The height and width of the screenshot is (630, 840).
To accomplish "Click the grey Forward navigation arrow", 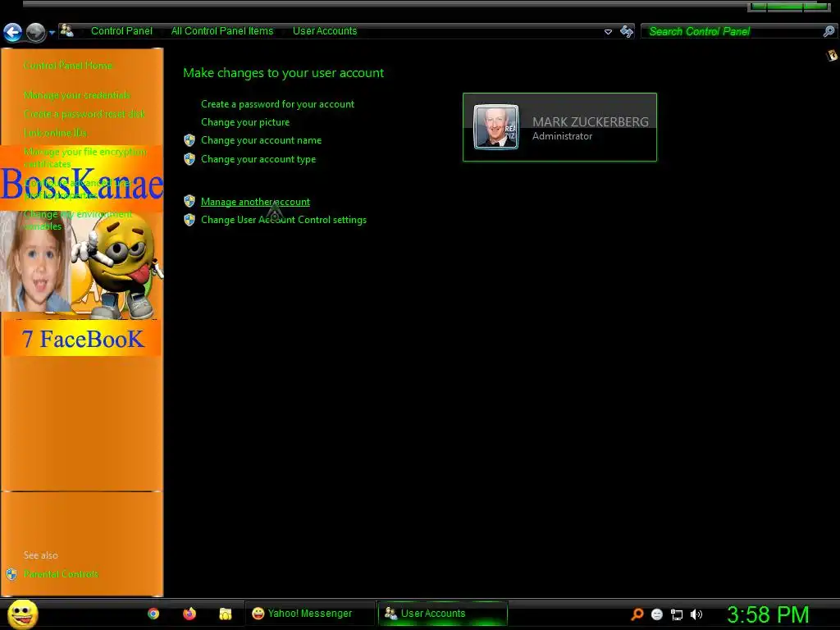I will point(36,32).
